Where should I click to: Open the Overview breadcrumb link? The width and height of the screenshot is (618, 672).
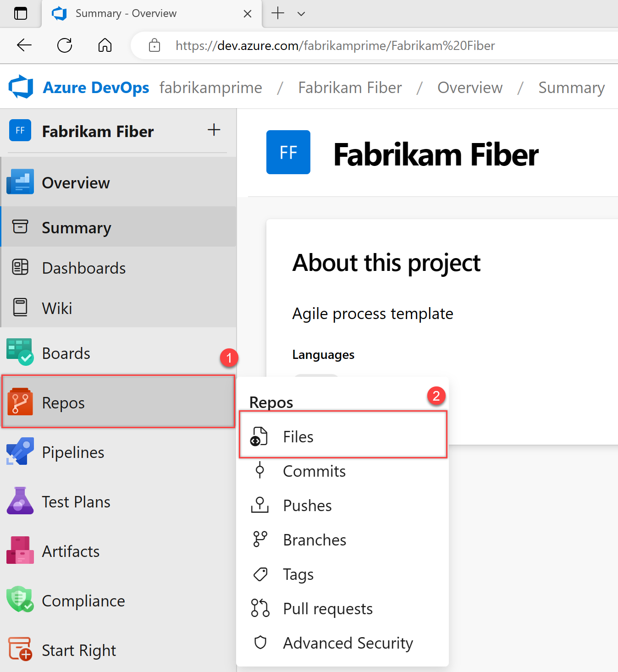[x=469, y=88]
